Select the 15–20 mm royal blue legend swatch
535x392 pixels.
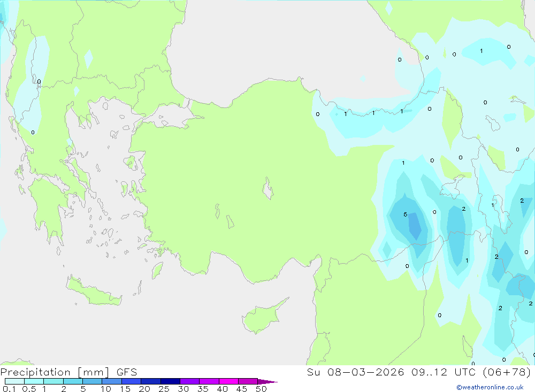click(x=132, y=381)
